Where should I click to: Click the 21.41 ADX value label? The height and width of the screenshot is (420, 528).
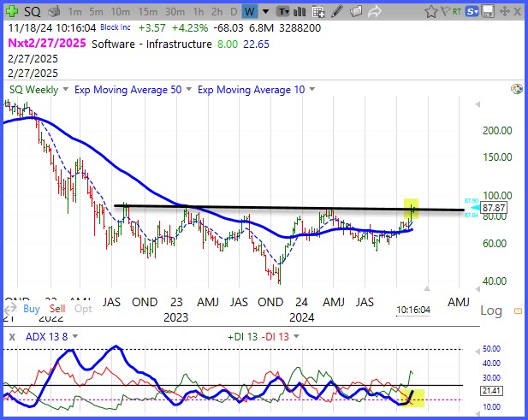tap(491, 391)
